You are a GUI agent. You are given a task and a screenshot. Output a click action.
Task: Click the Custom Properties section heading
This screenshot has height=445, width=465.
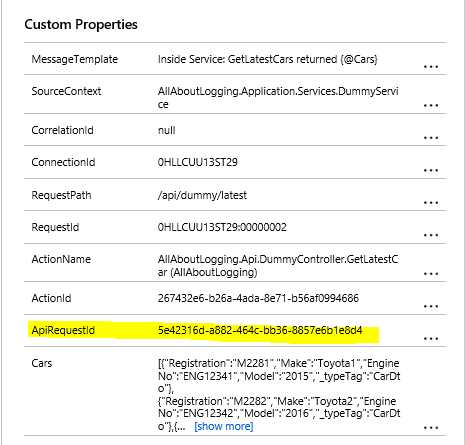[81, 25]
